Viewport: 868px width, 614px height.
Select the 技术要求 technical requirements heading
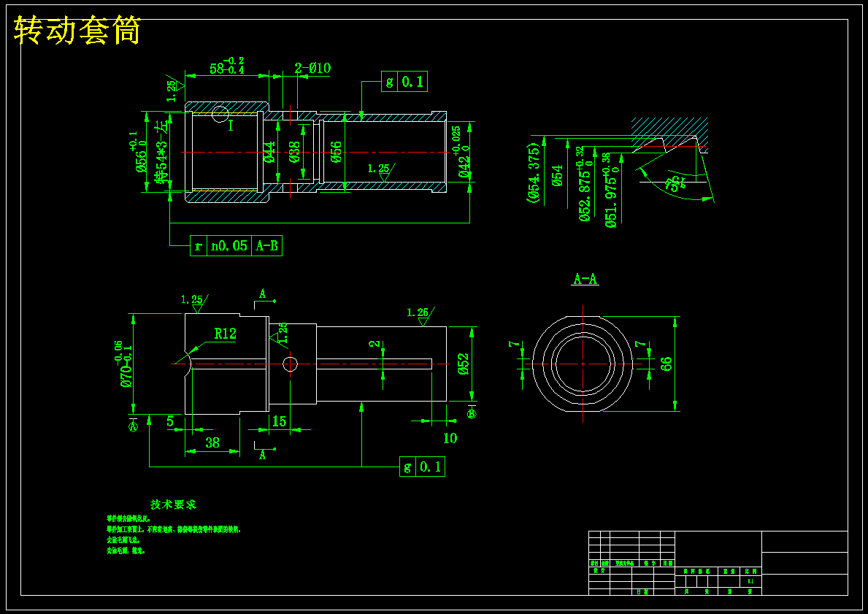point(173,504)
